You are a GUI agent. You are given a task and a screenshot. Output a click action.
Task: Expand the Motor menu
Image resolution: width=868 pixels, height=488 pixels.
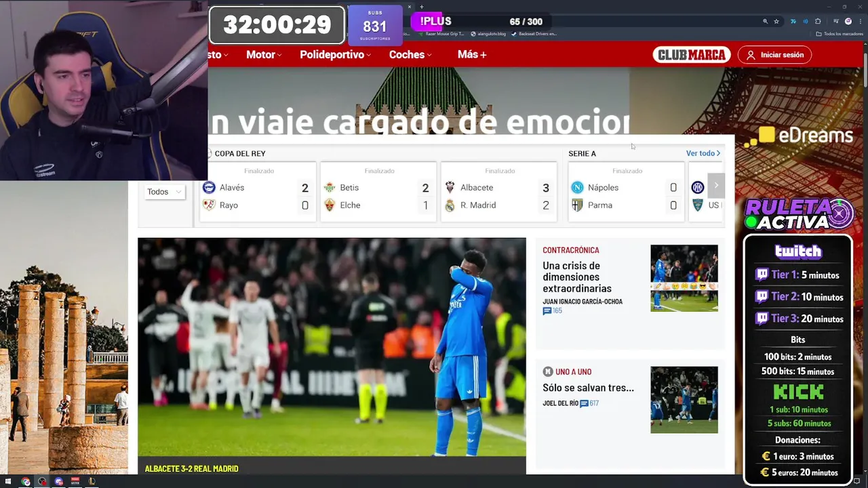click(x=264, y=55)
